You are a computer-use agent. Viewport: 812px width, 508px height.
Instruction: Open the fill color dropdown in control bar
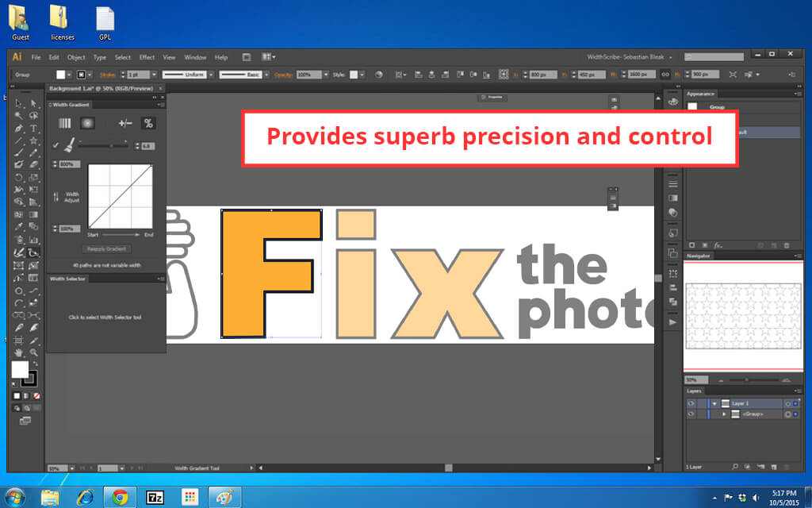pos(69,75)
